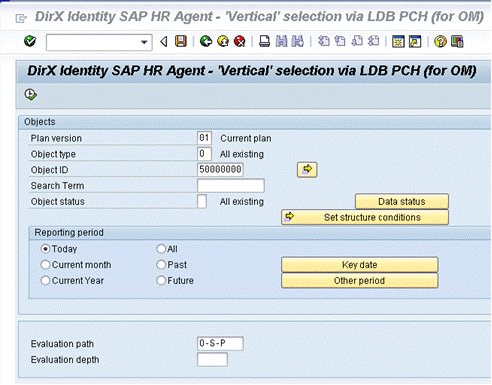Click the green Back arrow icon
The height and width of the screenshot is (385, 492).
pos(206,41)
